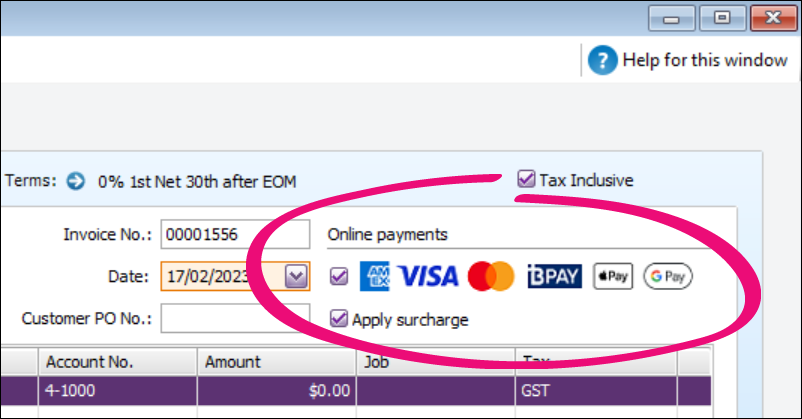Toggle the Tax Inclusive checkbox
Screen dimensions: 802x419
[x=526, y=180]
